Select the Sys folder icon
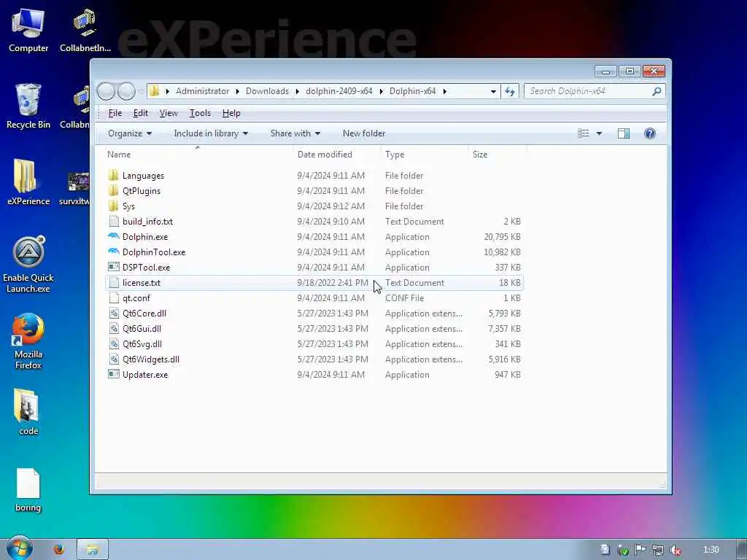The image size is (747, 560). tap(113, 206)
